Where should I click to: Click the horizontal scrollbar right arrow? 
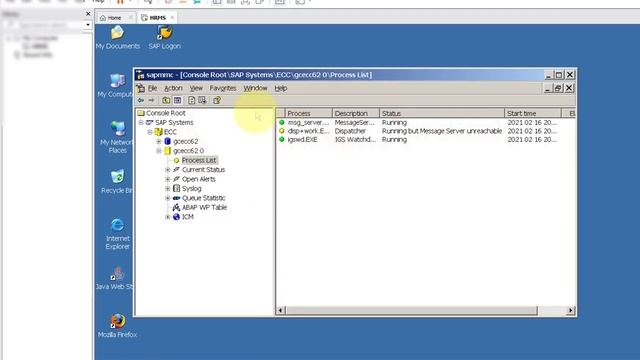click(x=570, y=311)
